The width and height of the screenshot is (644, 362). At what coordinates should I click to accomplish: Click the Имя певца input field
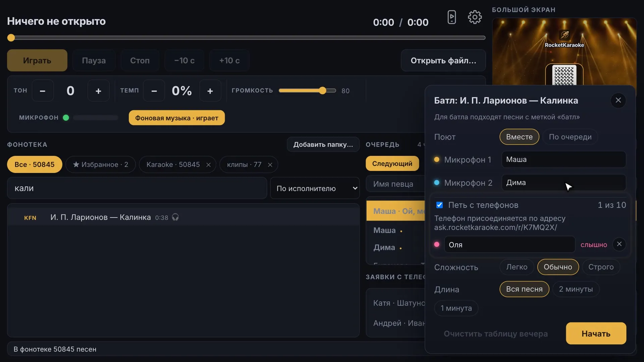pos(396,184)
